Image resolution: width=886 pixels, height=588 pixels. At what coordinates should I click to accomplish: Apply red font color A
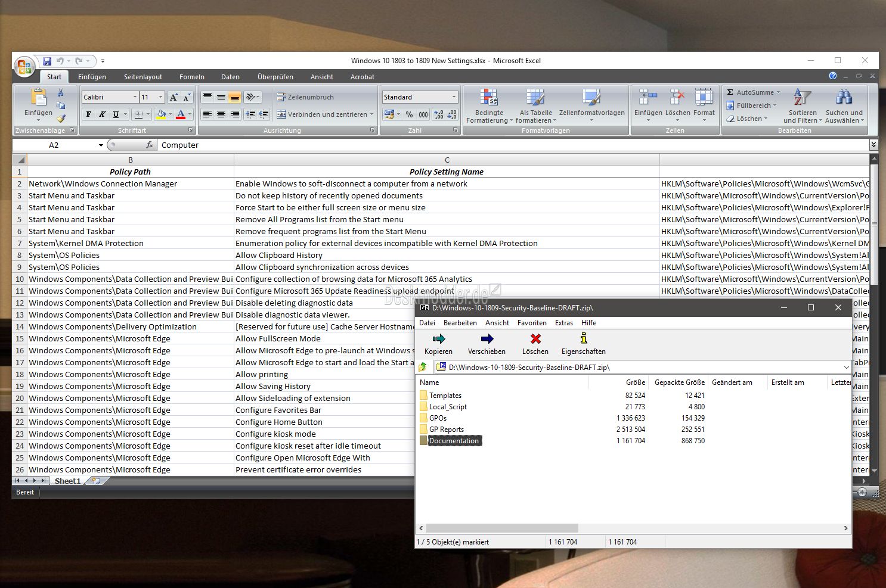click(x=181, y=114)
